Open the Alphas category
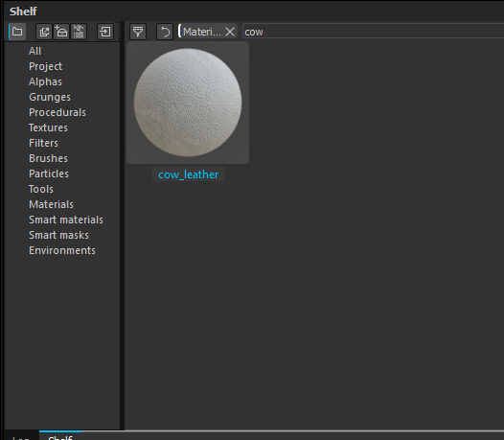 (x=45, y=81)
